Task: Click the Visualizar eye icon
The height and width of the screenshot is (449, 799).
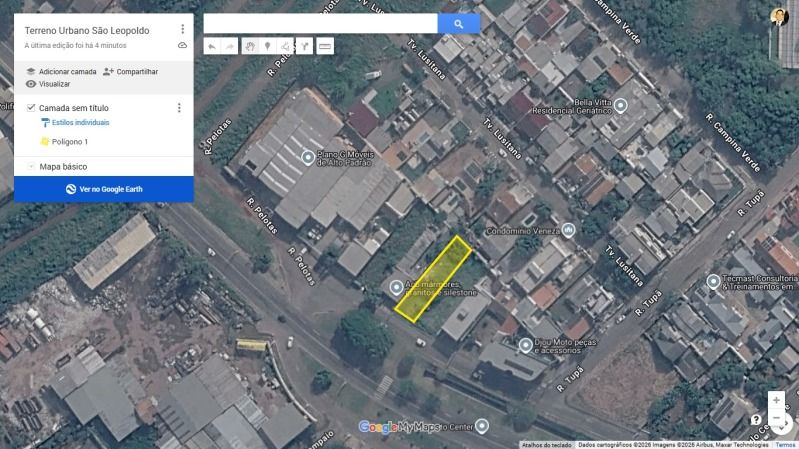Action: pyautogui.click(x=31, y=84)
